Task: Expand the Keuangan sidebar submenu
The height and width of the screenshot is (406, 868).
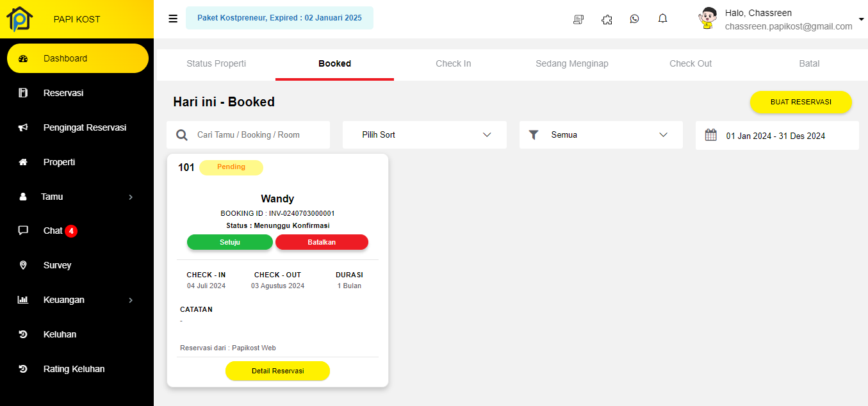Action: (x=77, y=300)
